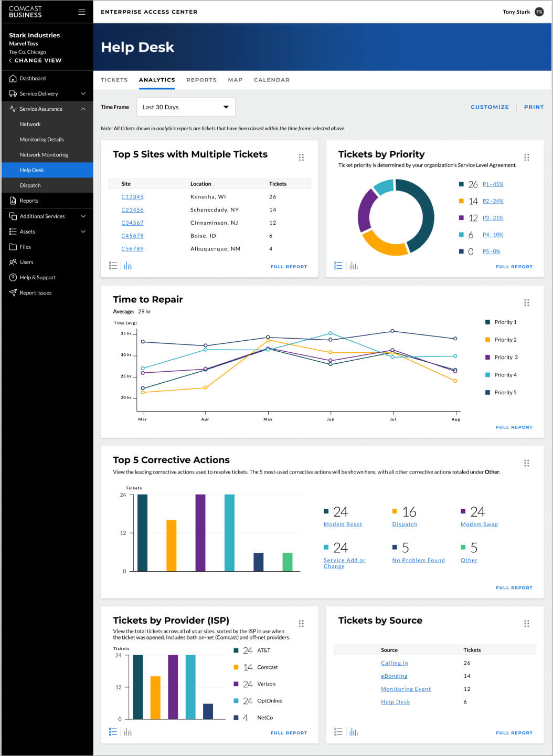Switch Top 5 Sites card to list view
Viewport: 553px width, 756px height.
click(113, 266)
